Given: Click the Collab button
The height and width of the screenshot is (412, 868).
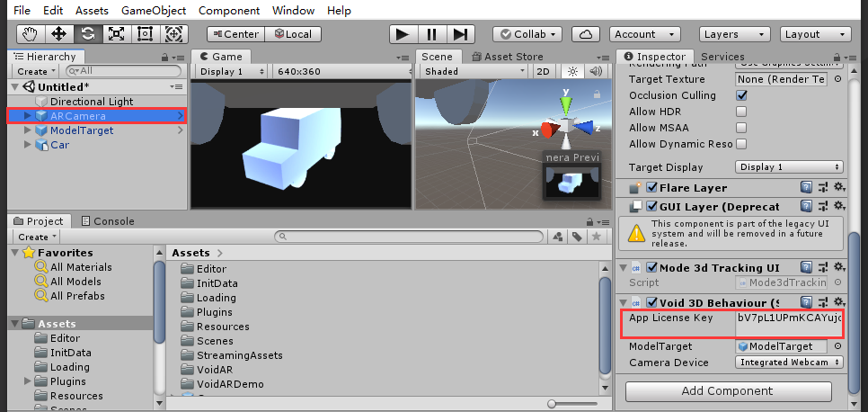Looking at the screenshot, I should click(x=529, y=34).
